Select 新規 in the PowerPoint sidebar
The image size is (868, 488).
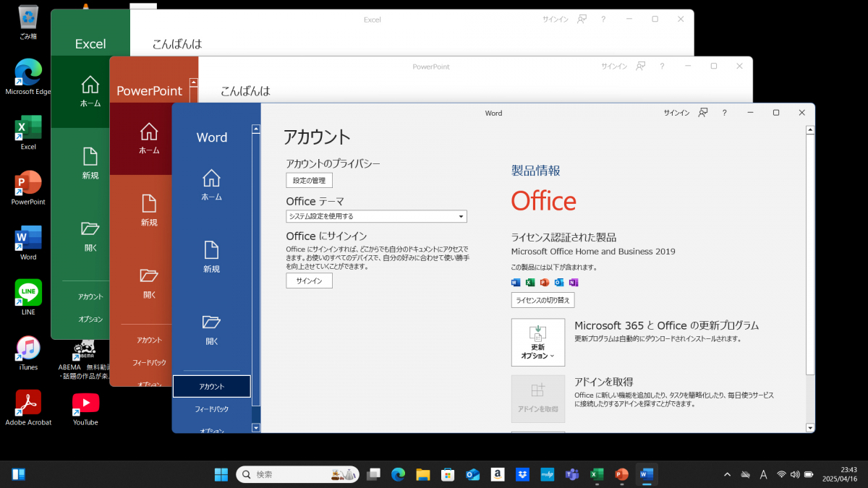(148, 210)
